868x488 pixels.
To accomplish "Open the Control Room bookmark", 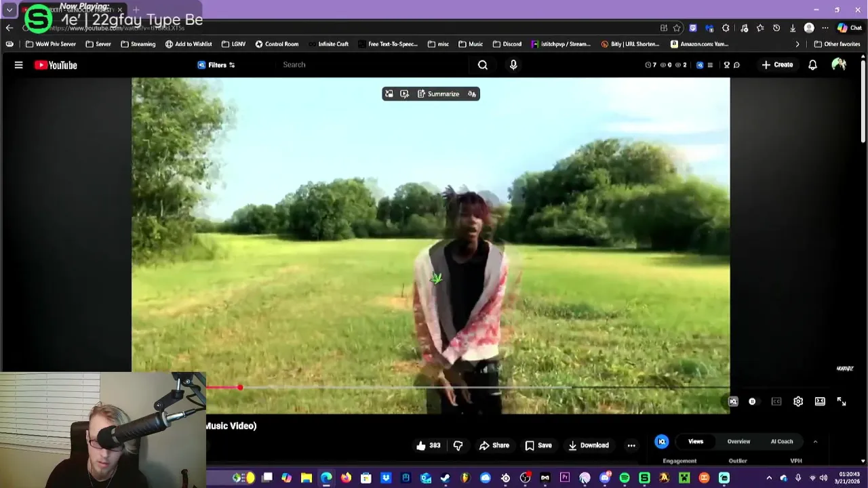I will coord(277,44).
